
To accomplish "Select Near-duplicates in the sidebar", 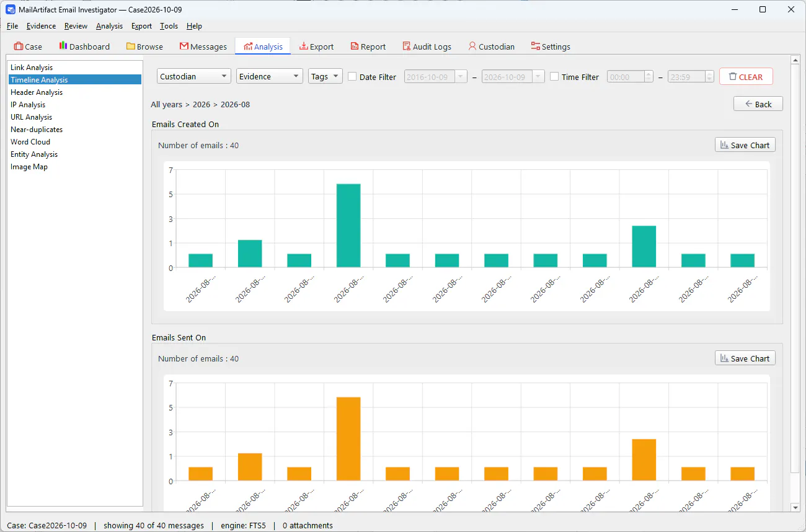I will coord(74,130).
